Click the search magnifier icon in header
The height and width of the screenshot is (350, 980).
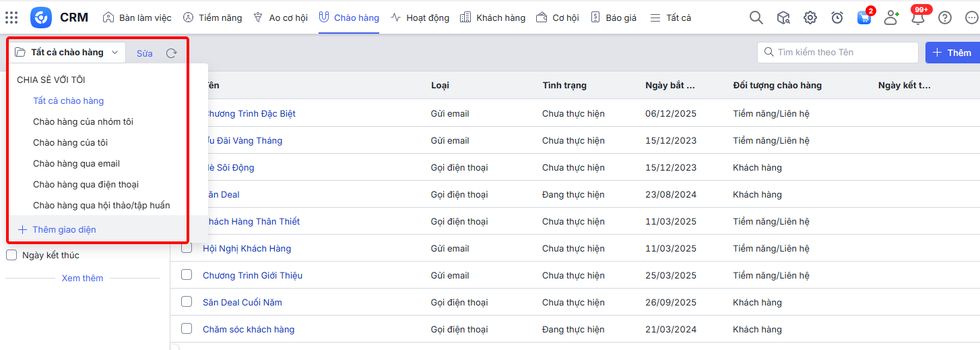click(756, 18)
